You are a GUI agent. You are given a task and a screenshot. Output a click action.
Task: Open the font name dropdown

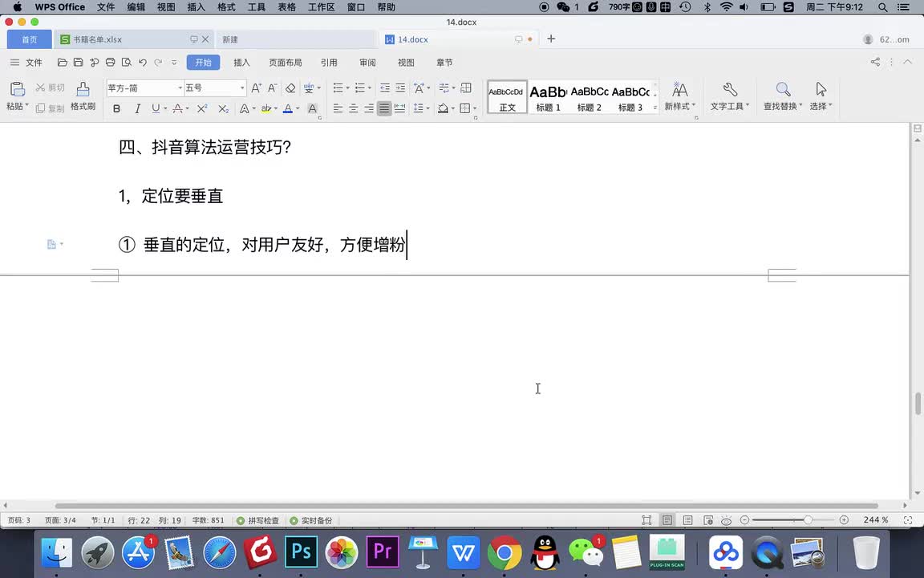(180, 88)
